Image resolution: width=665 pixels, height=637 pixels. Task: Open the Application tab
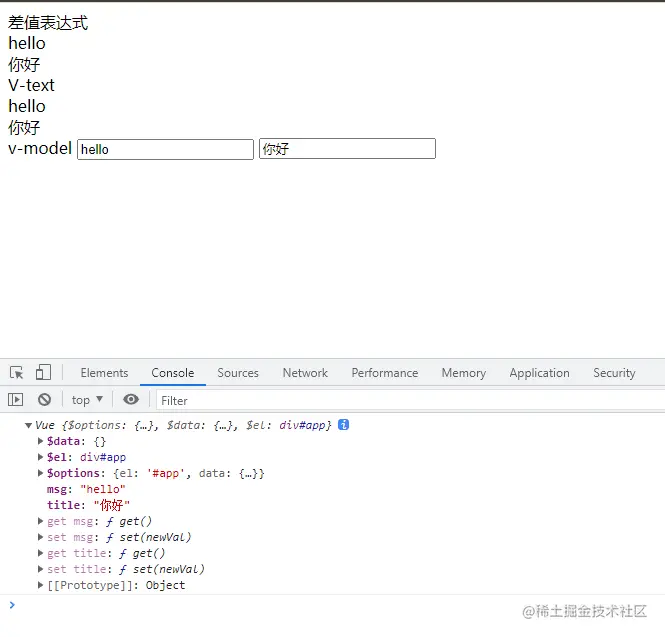[539, 373]
